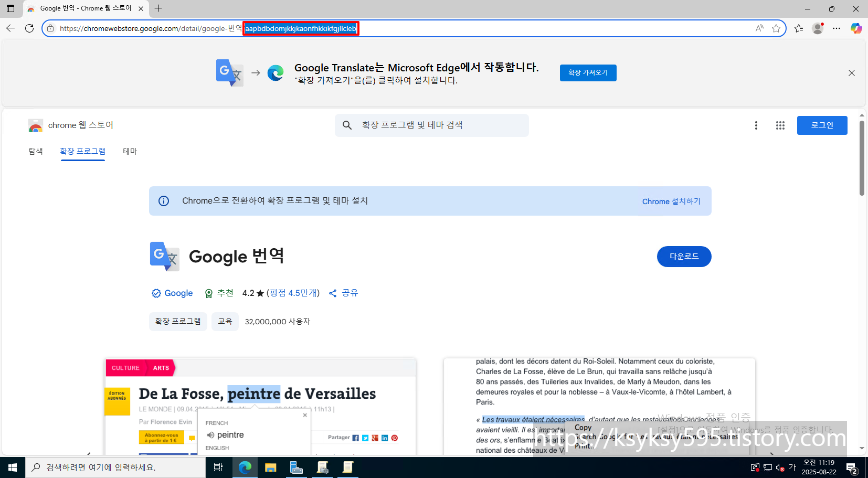Close the Google 번역 tab
The image size is (868, 478).
(x=141, y=8)
